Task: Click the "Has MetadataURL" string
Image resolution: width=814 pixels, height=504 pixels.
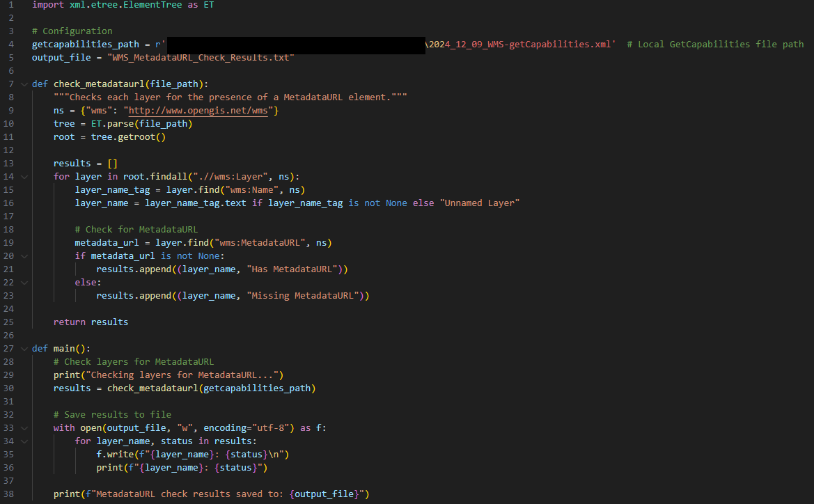Action: 292,269
